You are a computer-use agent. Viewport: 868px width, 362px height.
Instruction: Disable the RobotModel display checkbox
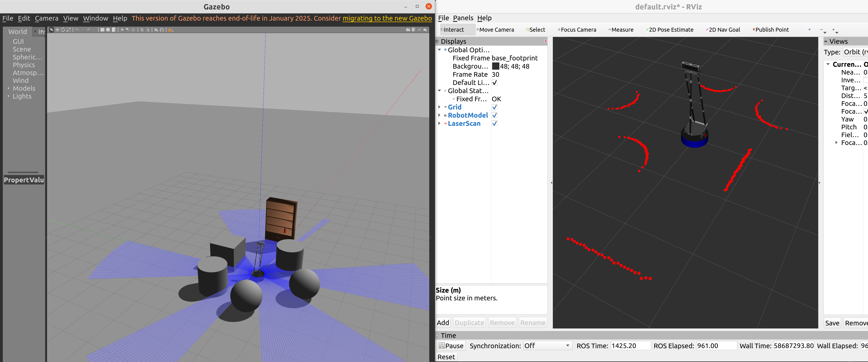coord(494,115)
